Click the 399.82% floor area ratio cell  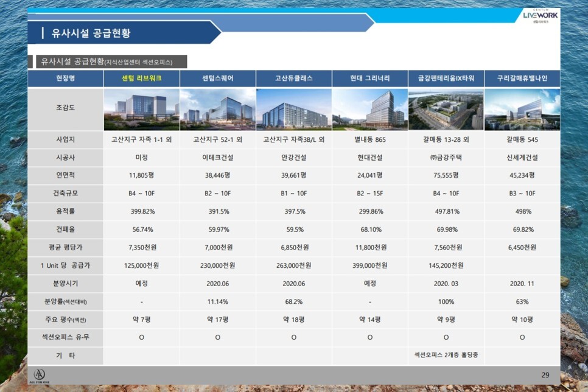click(x=142, y=212)
